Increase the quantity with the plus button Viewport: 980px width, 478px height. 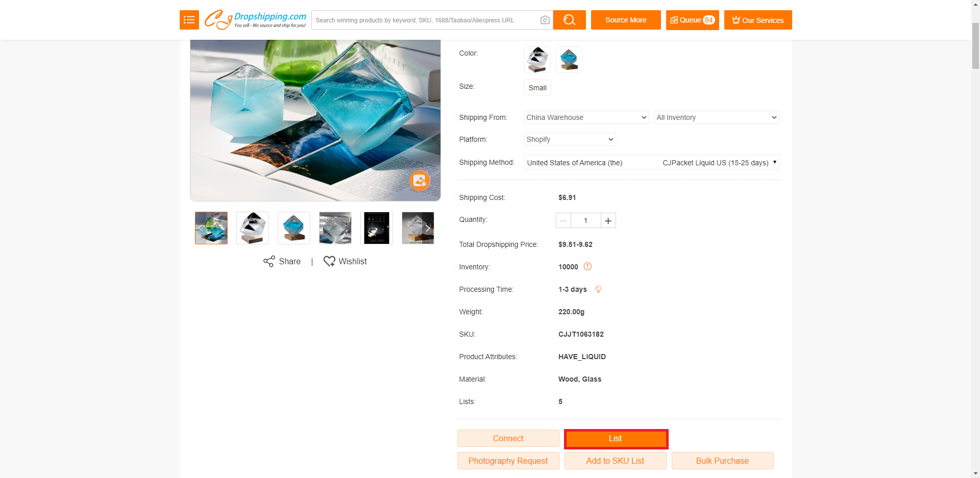[608, 220]
